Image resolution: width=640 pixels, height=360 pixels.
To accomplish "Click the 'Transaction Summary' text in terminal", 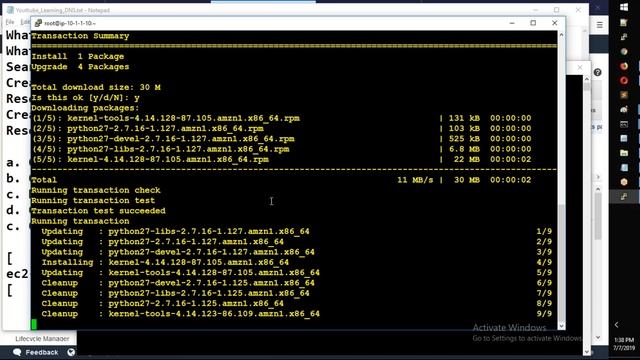I will click(80, 36).
